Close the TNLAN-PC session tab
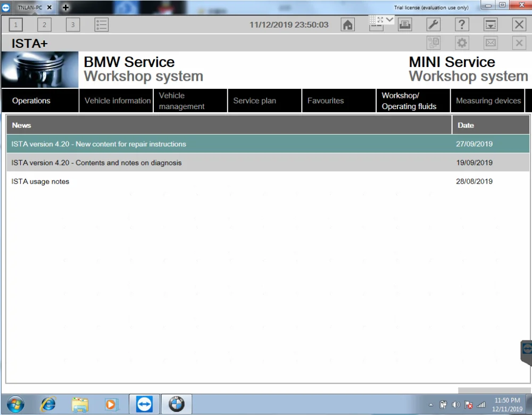 click(x=49, y=7)
